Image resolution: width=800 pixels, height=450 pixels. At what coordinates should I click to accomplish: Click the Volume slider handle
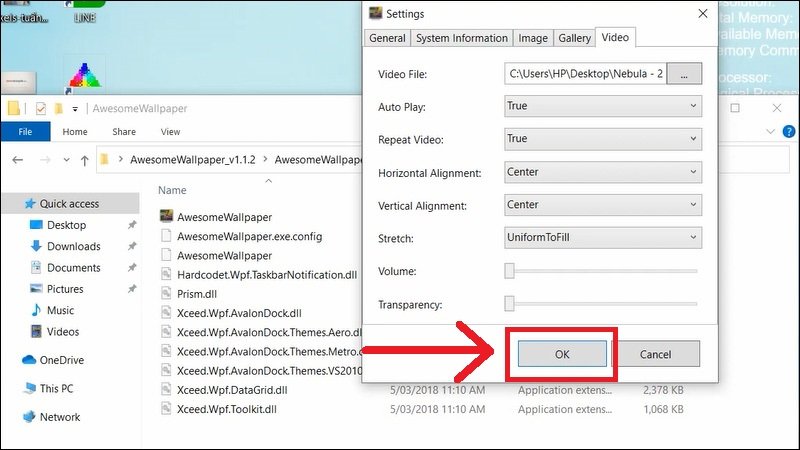pos(510,271)
